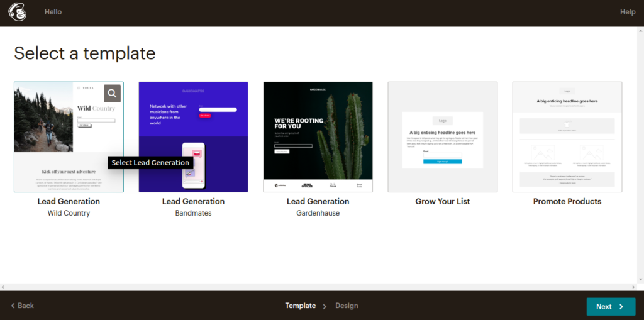644x320 pixels.
Task: Click Lead Generation title above Gardenhause
Action: [318, 201]
